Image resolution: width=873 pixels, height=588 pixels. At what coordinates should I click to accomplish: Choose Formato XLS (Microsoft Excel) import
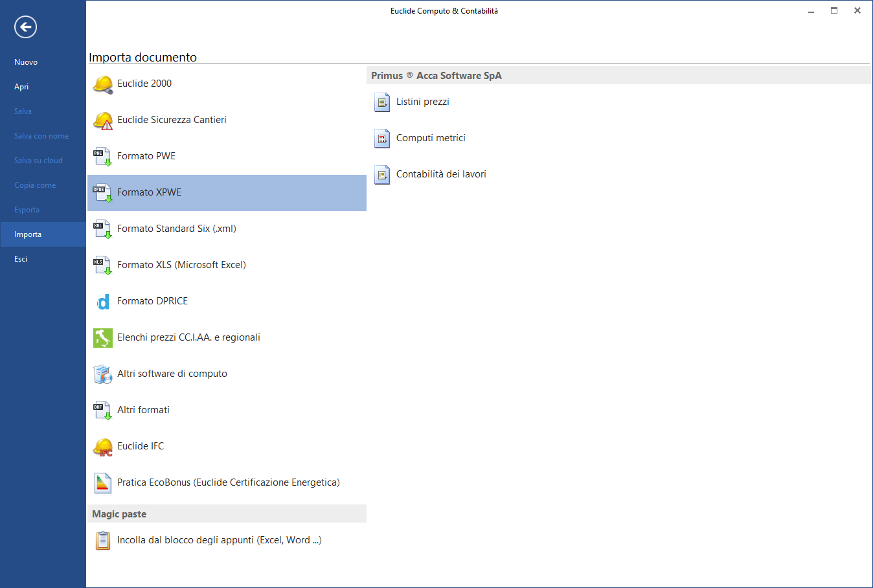(181, 265)
